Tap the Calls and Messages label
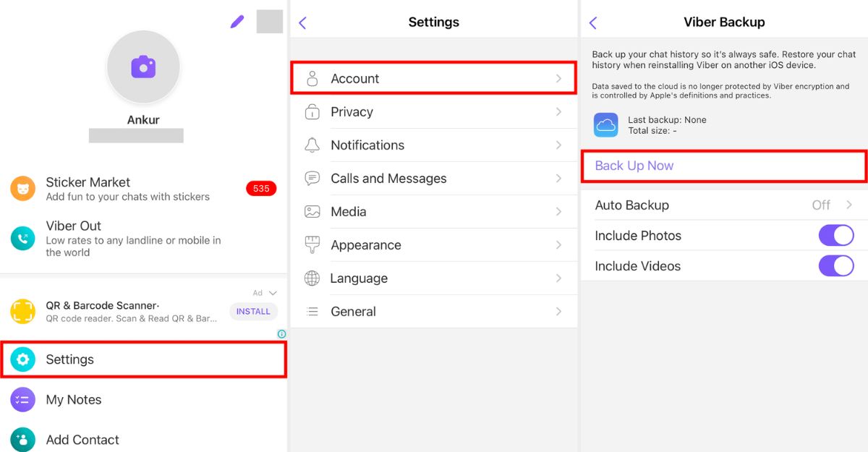Image resolution: width=868 pixels, height=452 pixels. point(388,179)
